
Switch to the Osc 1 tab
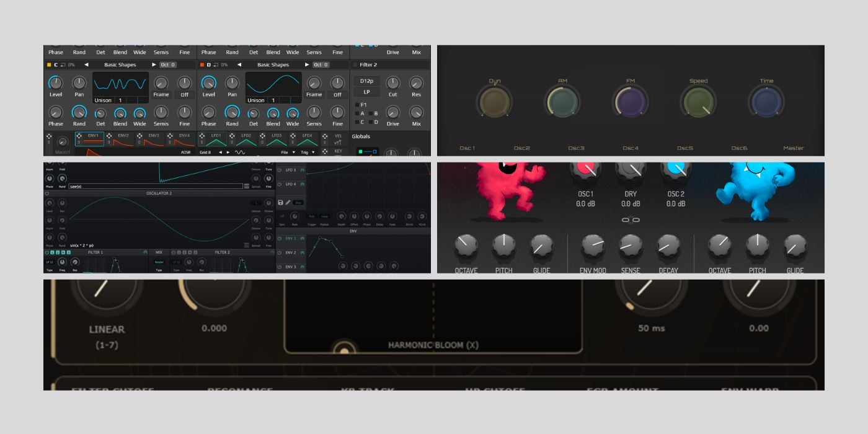click(x=467, y=148)
